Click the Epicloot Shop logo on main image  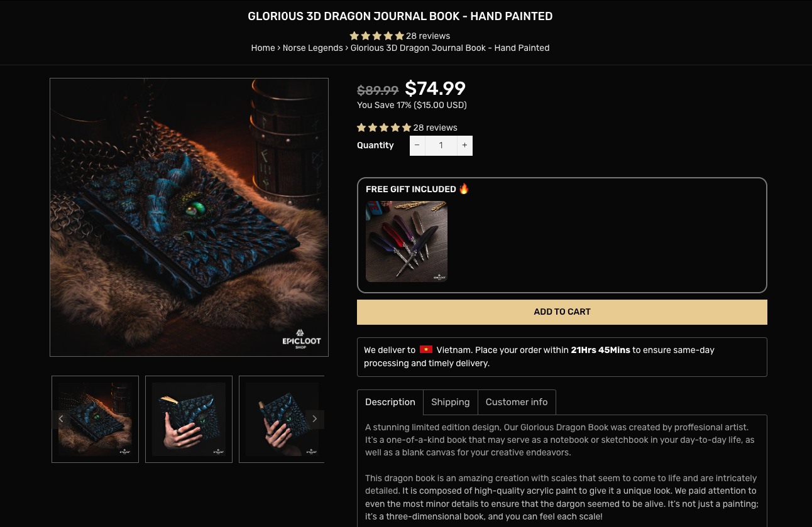[301, 338]
